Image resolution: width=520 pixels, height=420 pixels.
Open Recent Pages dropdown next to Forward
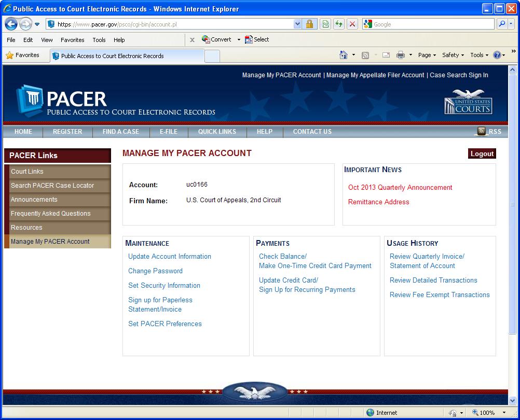point(37,24)
